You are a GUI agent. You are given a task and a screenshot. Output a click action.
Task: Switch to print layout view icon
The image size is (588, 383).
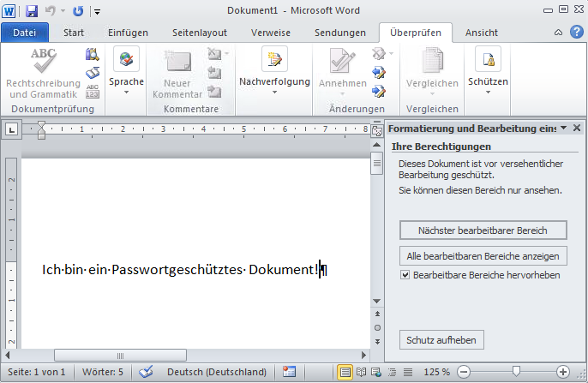point(345,373)
